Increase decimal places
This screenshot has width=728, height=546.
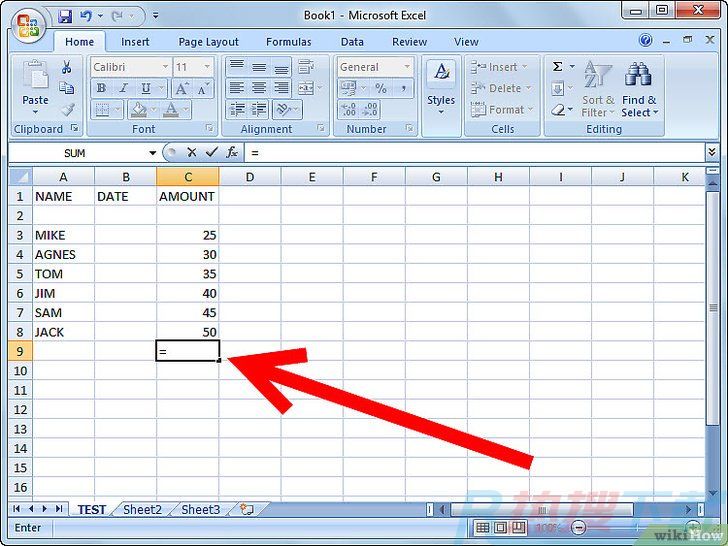[x=348, y=110]
